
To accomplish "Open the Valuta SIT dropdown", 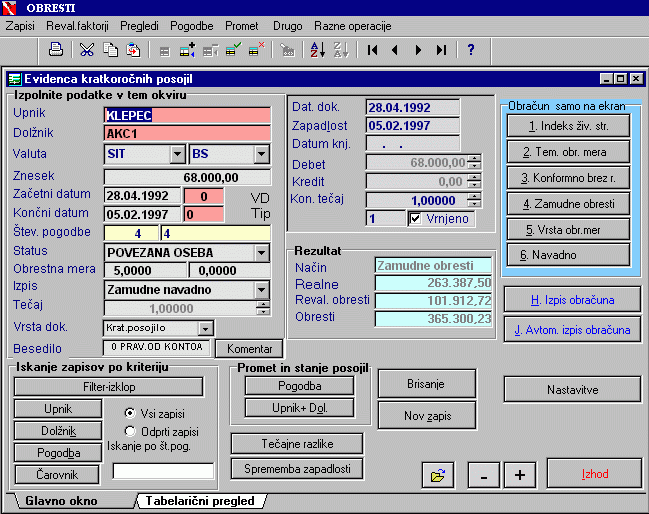I will (x=177, y=154).
